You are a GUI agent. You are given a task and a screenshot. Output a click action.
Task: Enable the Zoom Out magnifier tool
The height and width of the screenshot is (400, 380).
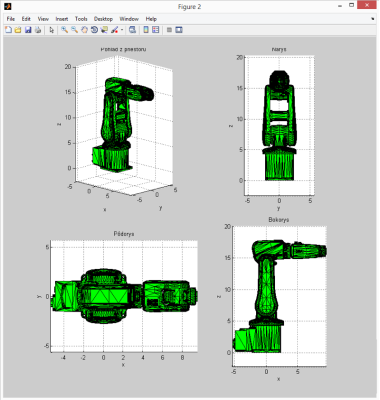[x=74, y=30]
